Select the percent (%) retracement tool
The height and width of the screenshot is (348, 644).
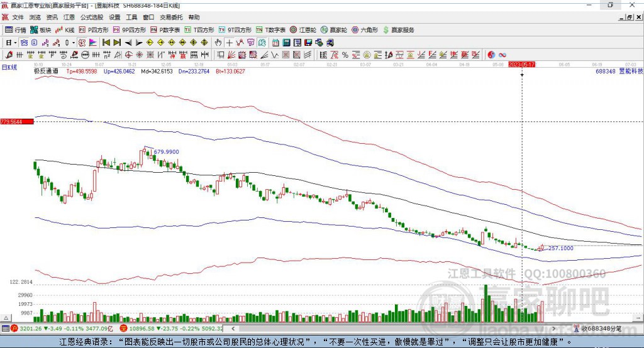(345, 55)
